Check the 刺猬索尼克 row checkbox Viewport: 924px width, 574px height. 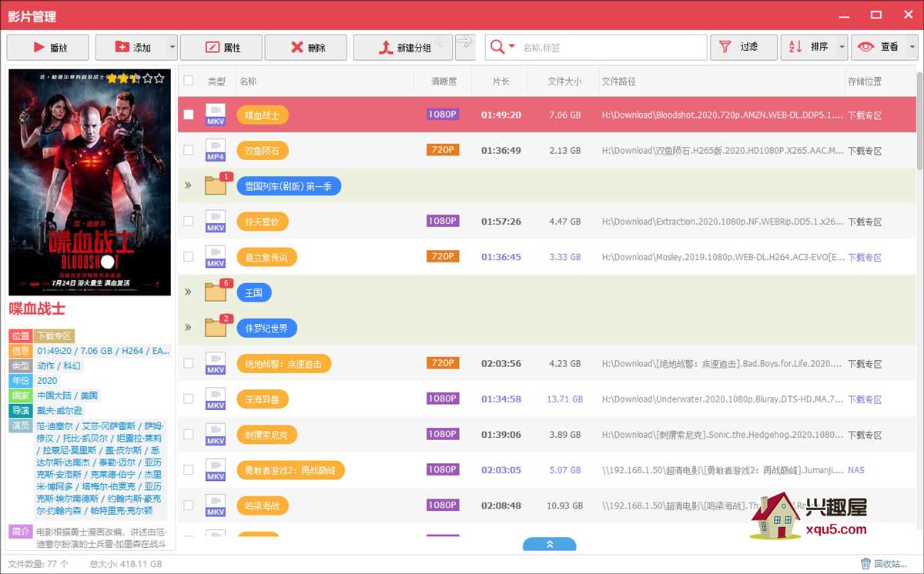(189, 434)
